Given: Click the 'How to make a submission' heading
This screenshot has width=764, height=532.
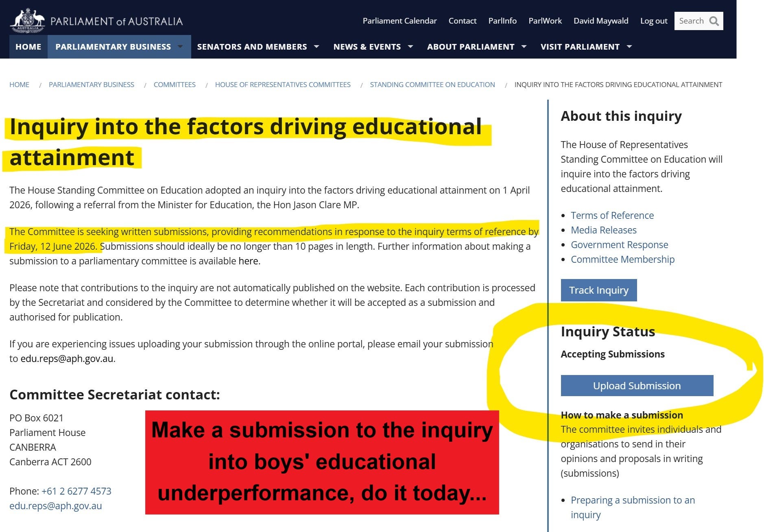Looking at the screenshot, I should (622, 415).
